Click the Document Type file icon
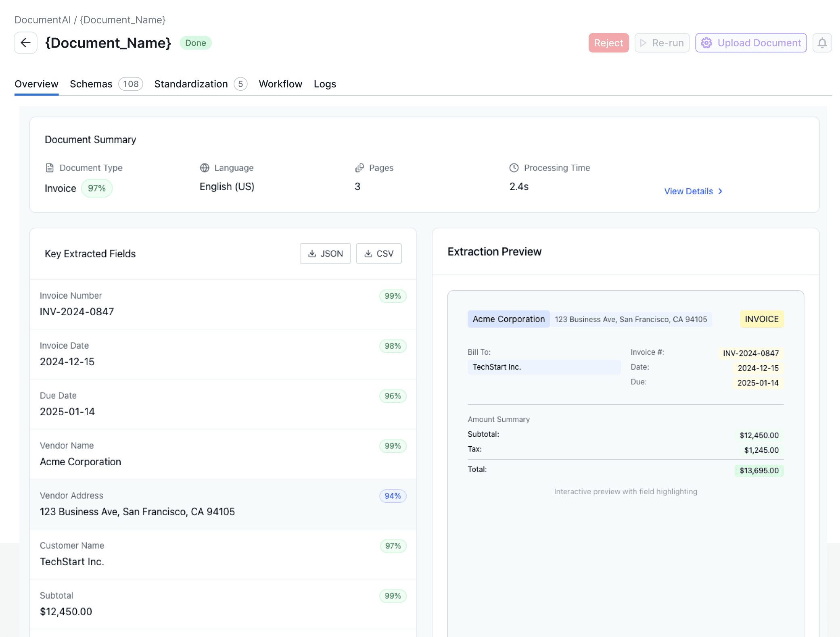This screenshot has height=637, width=840. [x=50, y=168]
